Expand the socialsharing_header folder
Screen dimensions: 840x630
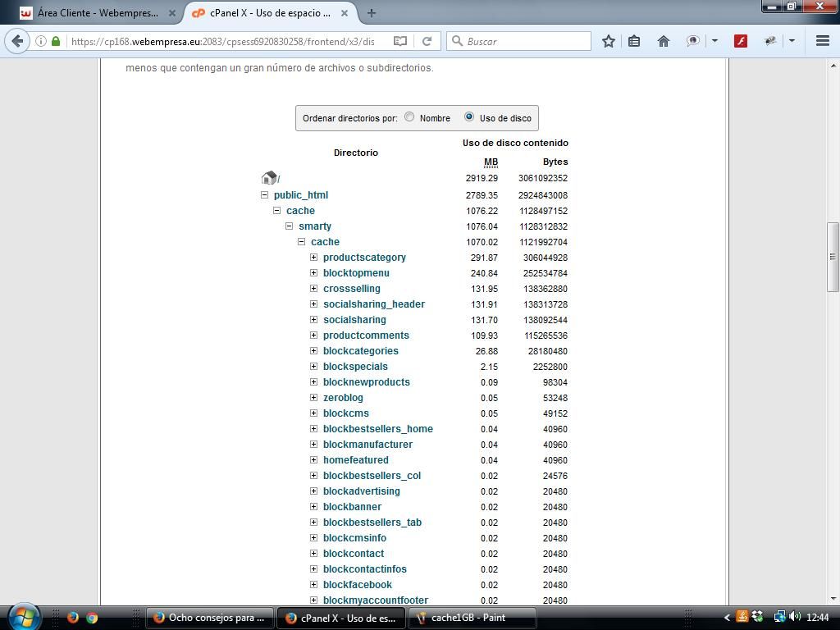pos(313,304)
